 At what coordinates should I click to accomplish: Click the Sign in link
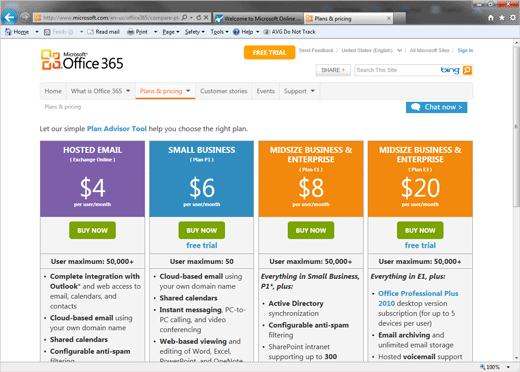click(x=465, y=50)
